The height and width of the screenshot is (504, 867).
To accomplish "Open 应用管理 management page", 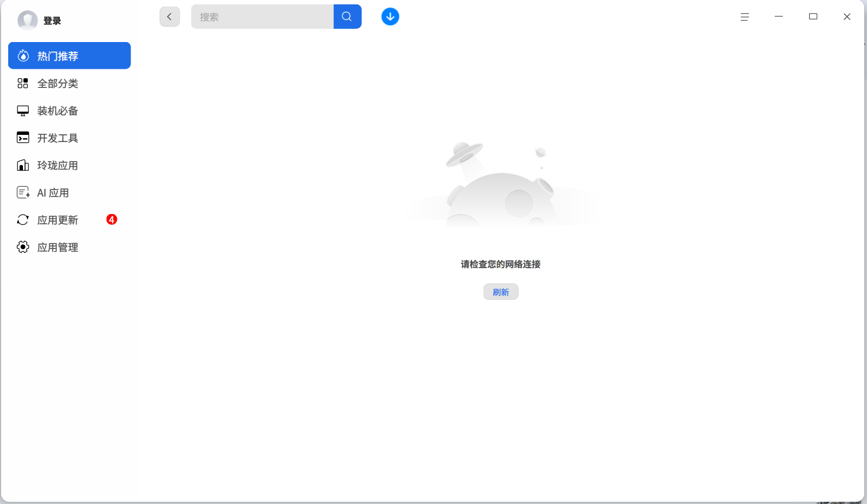I will pos(69,247).
